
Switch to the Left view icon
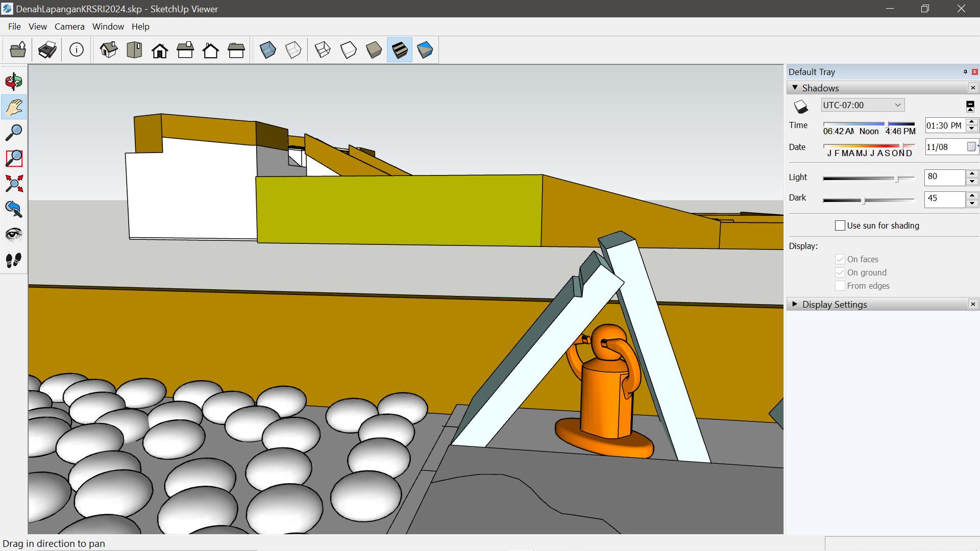click(x=236, y=50)
